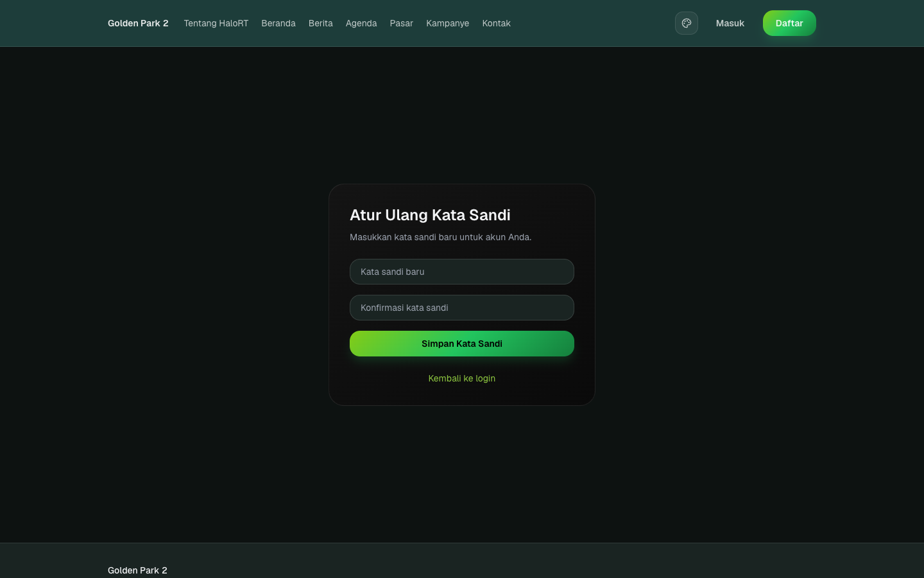Open the Berita section

(x=321, y=23)
